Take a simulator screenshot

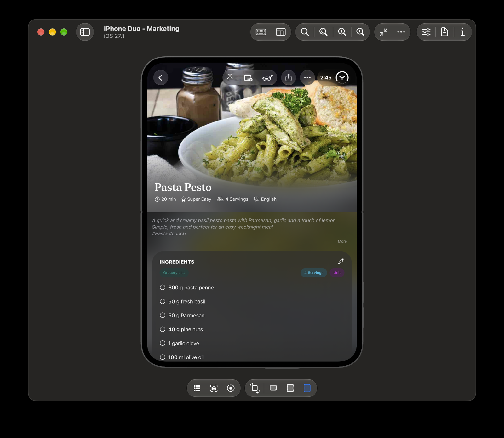point(214,388)
